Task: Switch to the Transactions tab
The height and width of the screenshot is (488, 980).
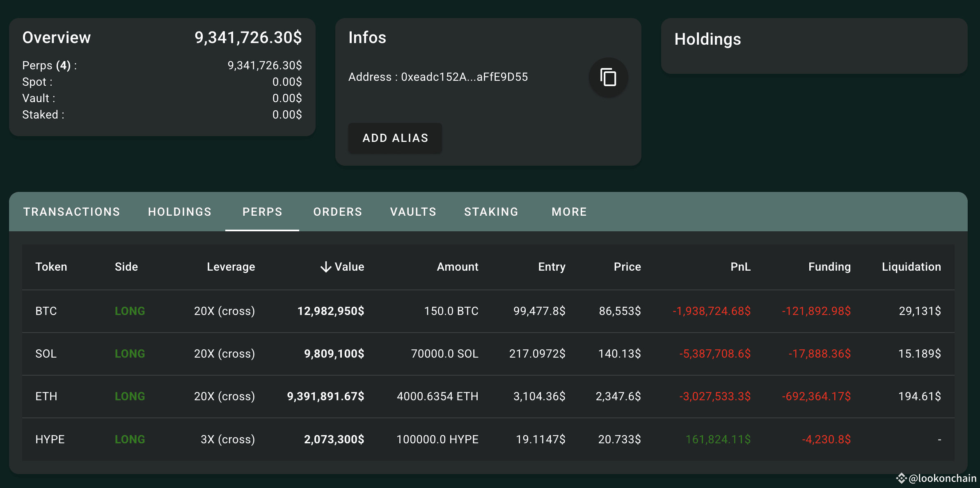Action: tap(71, 212)
